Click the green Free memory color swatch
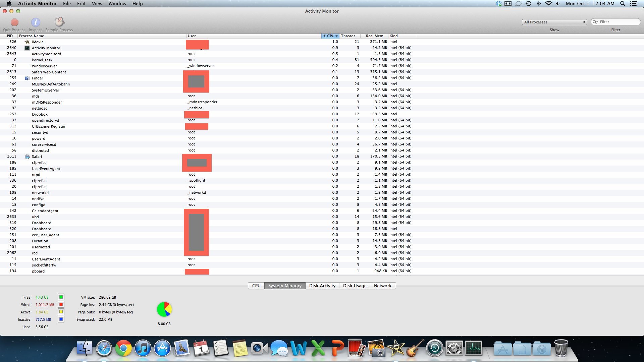 coord(61,297)
